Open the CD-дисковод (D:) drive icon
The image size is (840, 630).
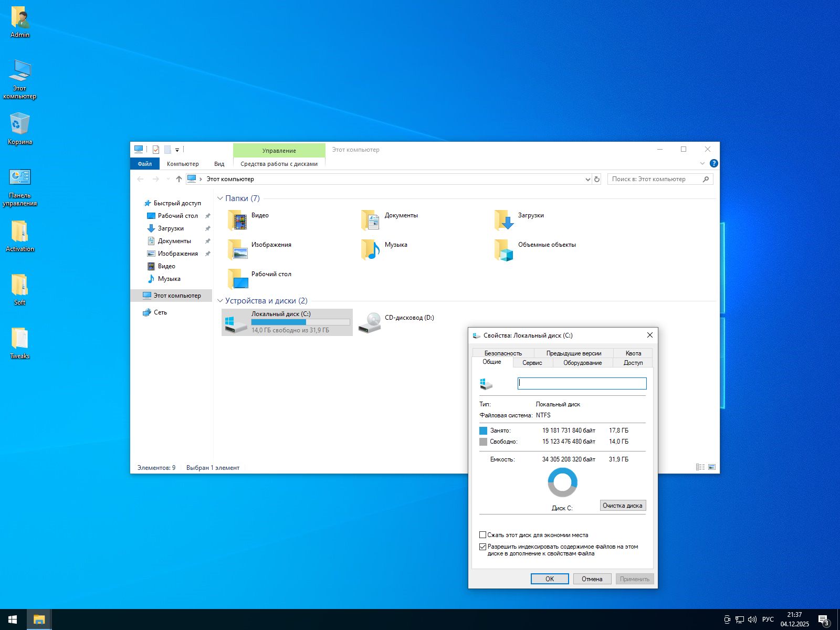tap(370, 322)
